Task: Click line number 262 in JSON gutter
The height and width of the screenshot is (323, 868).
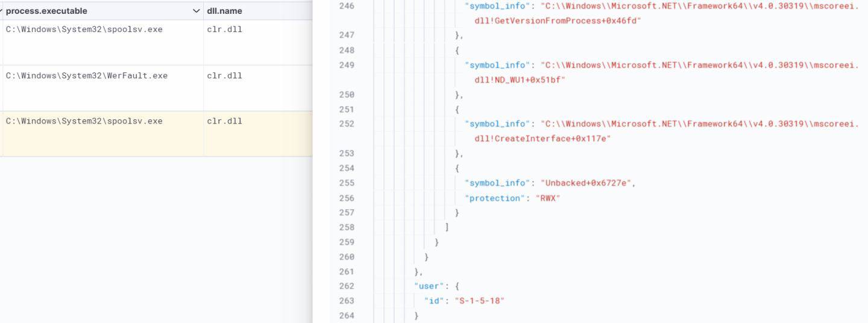Action: tap(347, 286)
